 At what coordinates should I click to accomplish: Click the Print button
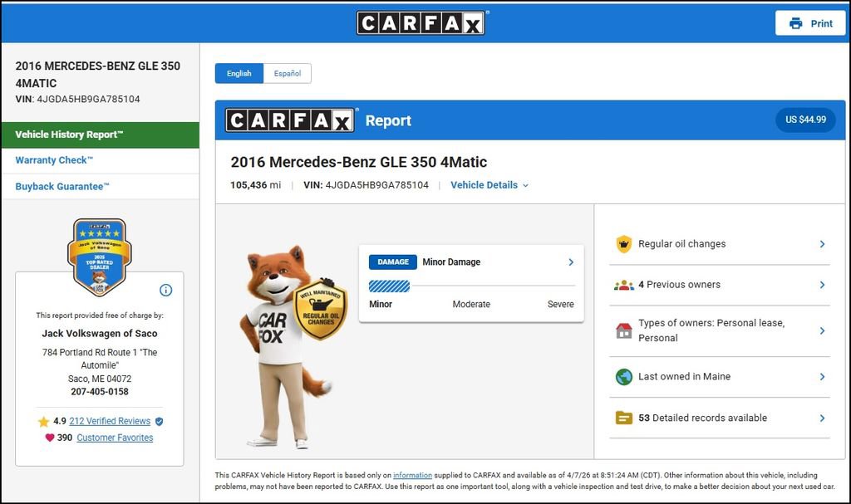click(810, 23)
